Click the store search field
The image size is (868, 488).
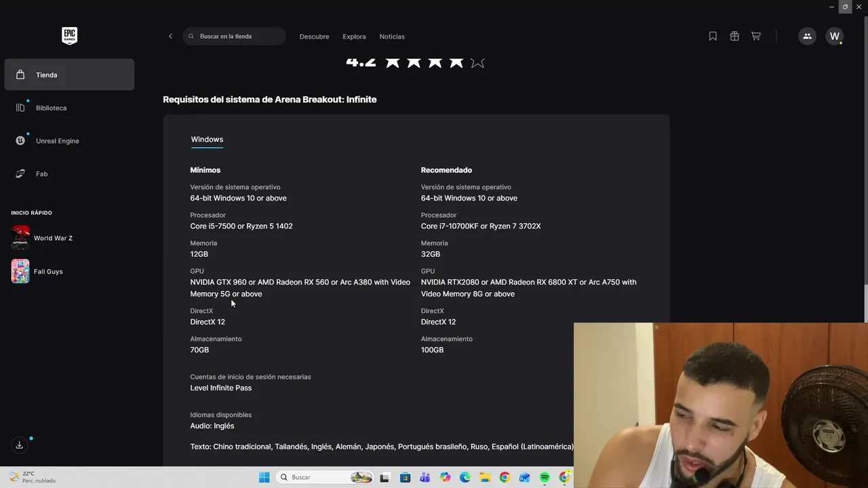point(234,37)
